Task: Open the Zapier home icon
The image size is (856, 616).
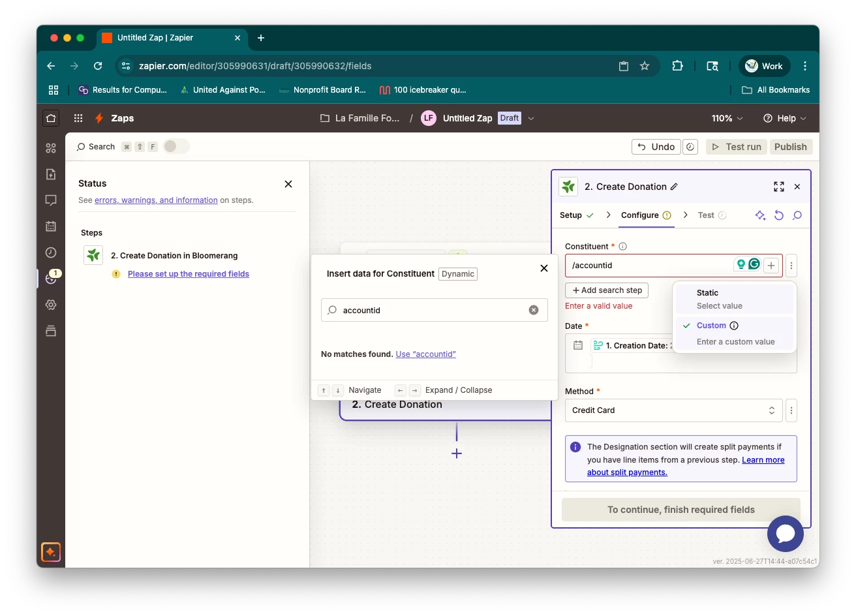Action: point(51,118)
